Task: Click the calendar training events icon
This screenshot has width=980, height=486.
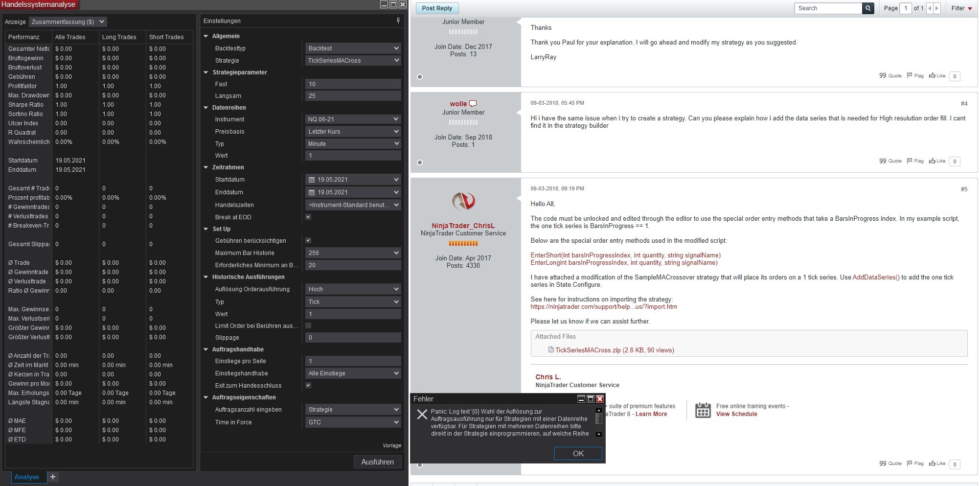Action: [x=703, y=410]
